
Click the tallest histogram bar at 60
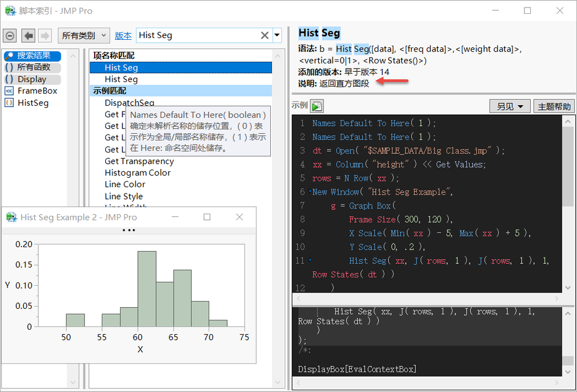pos(147,289)
